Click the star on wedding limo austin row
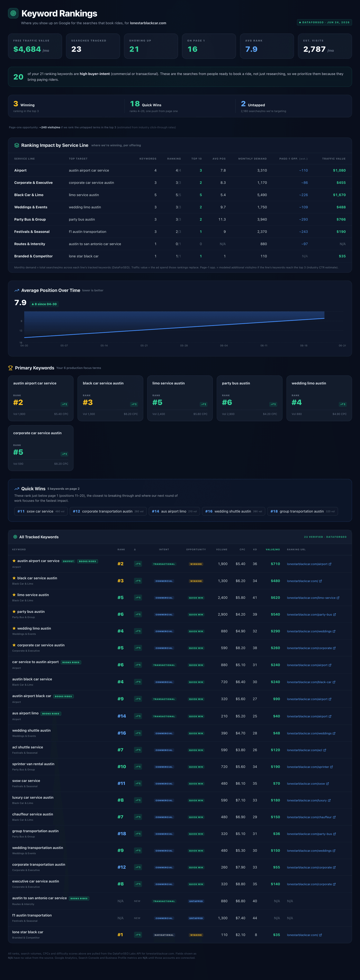This screenshot has height=980, width=360. pos(14,628)
